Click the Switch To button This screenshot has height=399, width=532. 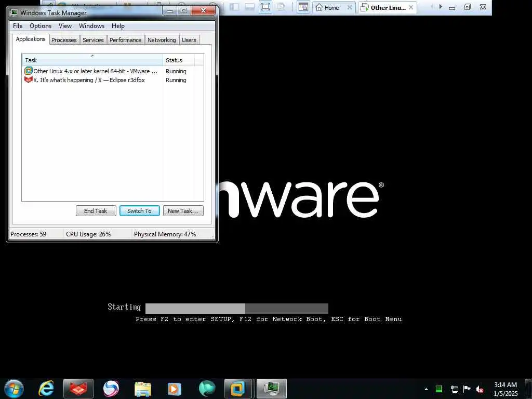tap(139, 211)
